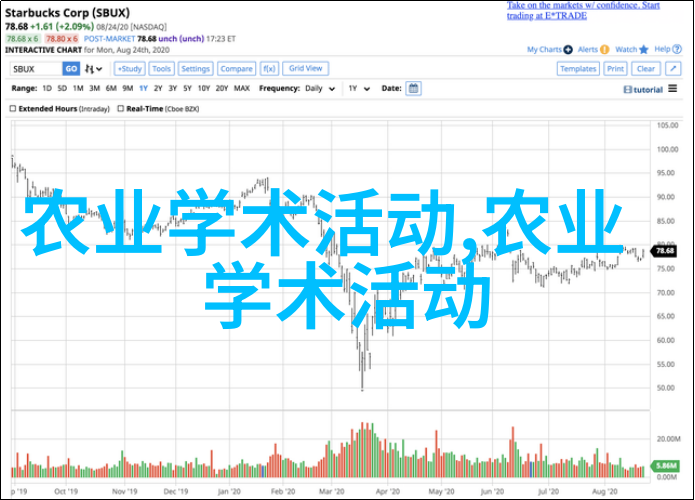
Task: Open the Settings menu
Action: (x=195, y=69)
